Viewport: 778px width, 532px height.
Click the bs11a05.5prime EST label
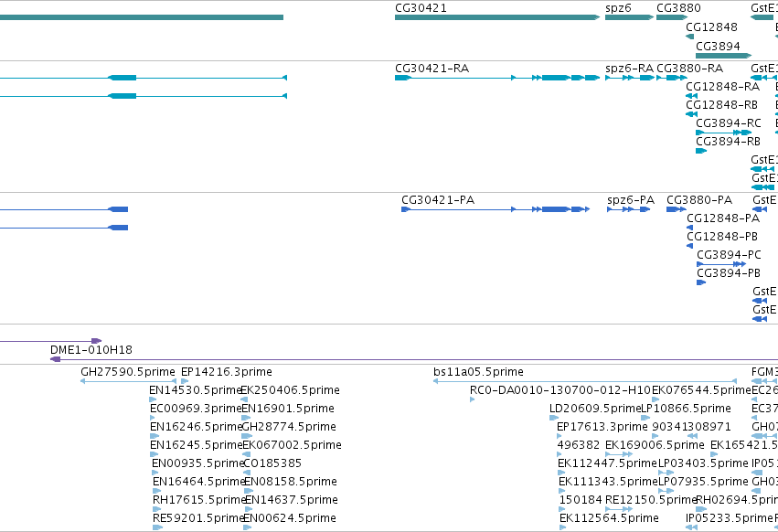pyautogui.click(x=478, y=372)
